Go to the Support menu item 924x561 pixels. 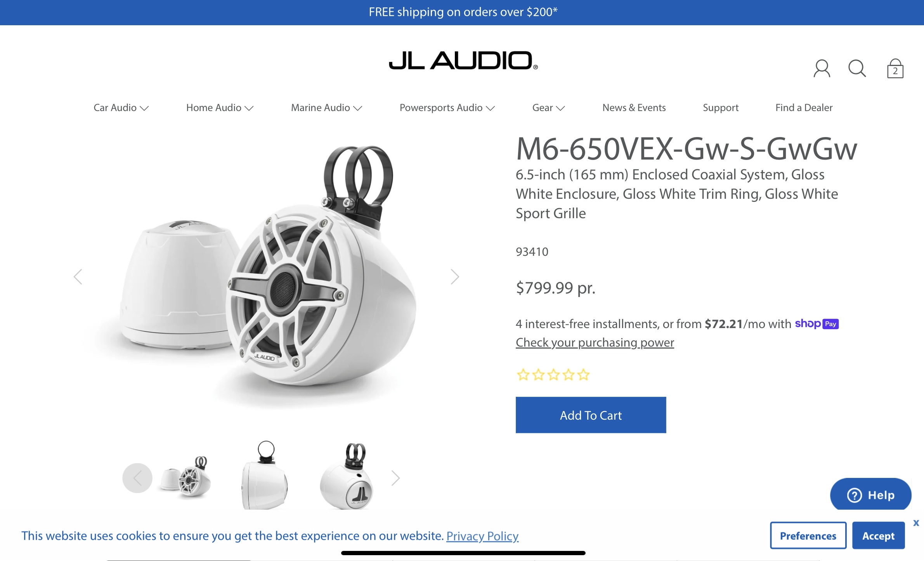coord(721,108)
